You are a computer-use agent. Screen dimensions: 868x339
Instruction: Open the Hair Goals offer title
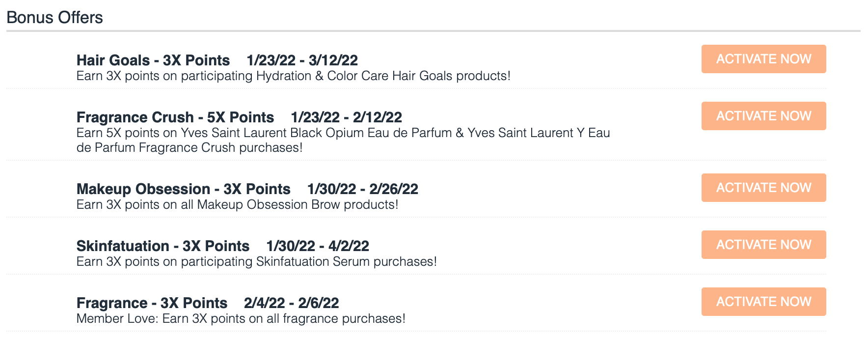tap(152, 60)
